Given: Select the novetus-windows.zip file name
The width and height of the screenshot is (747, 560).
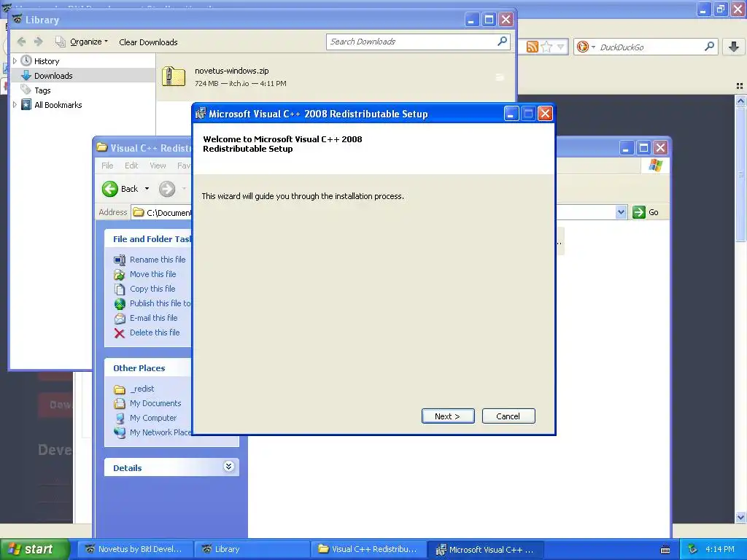Looking at the screenshot, I should point(231,71).
